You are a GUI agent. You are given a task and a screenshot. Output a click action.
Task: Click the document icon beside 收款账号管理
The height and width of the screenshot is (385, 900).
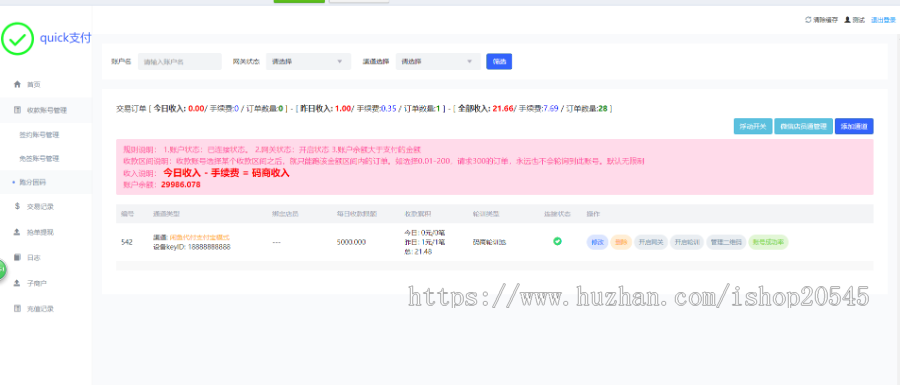(x=17, y=110)
